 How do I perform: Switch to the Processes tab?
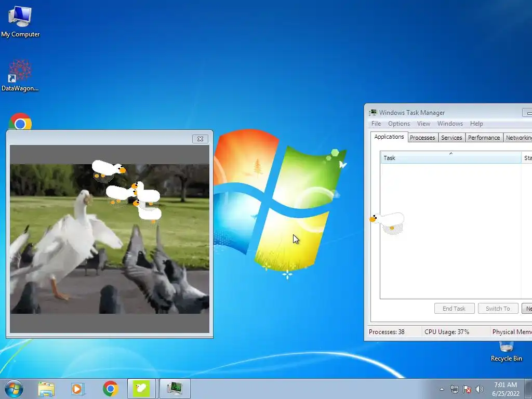pos(422,138)
